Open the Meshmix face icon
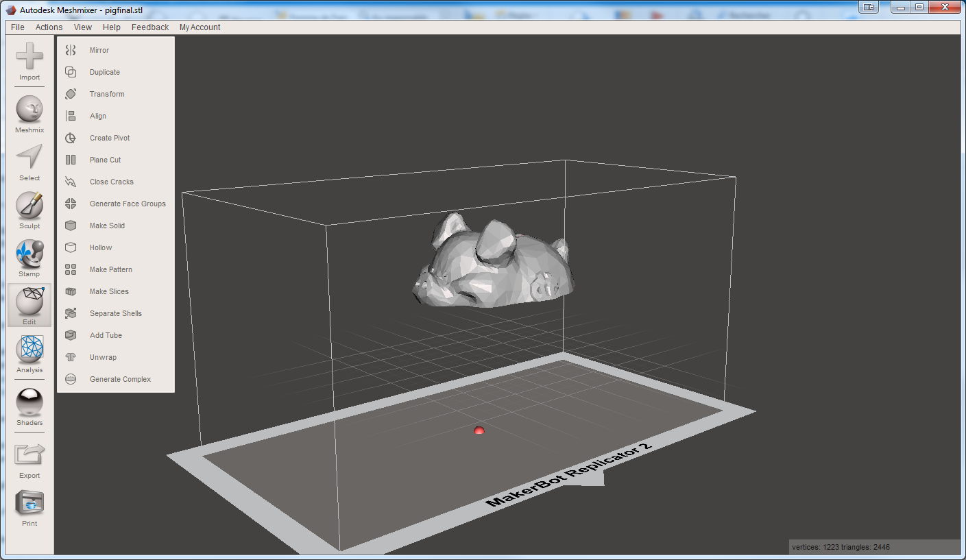This screenshot has height=560, width=966. pyautogui.click(x=29, y=110)
